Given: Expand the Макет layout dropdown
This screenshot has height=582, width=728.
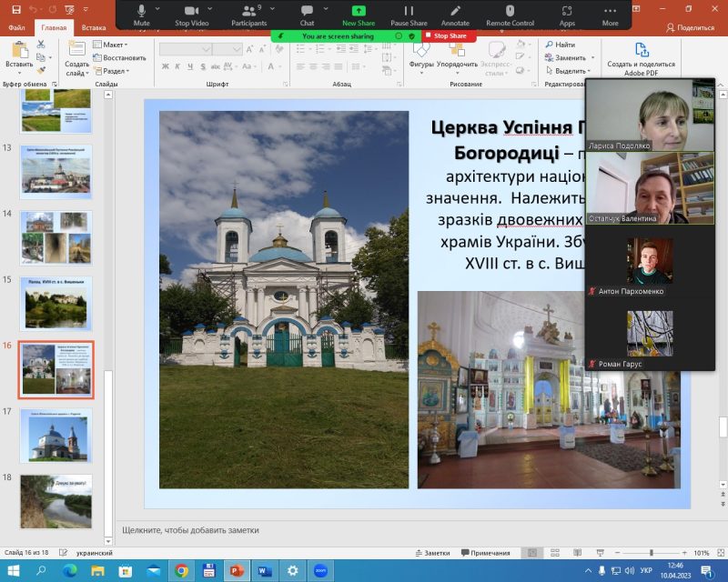Looking at the screenshot, I should coord(114,45).
